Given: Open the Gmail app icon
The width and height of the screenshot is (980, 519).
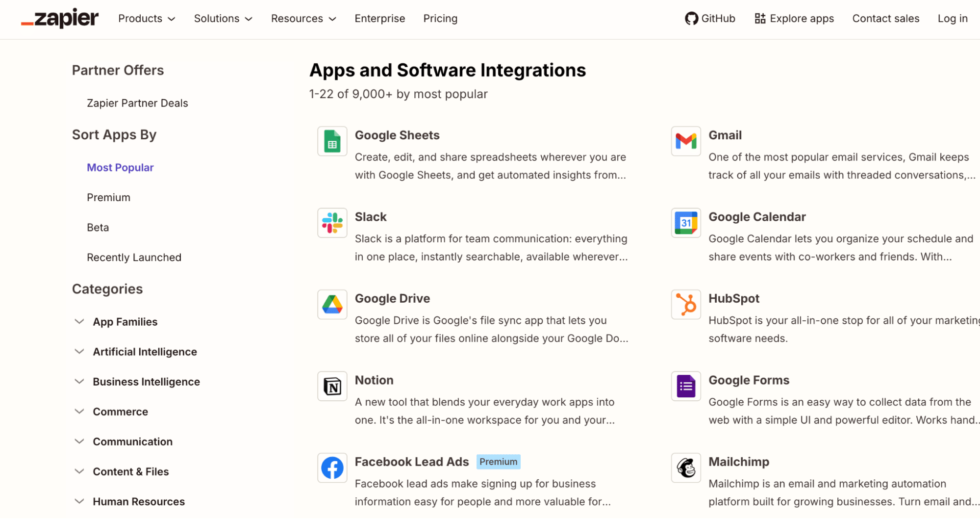Looking at the screenshot, I should coord(686,141).
